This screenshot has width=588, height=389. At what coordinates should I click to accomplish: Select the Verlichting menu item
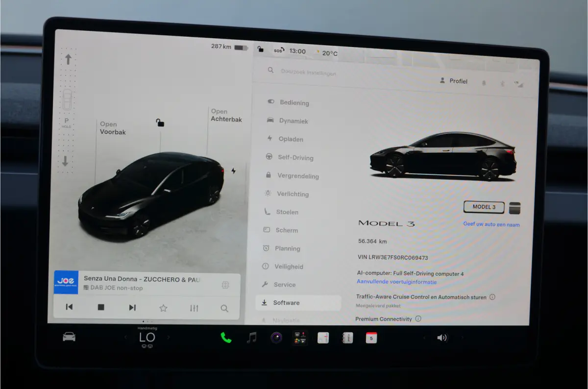(287, 194)
